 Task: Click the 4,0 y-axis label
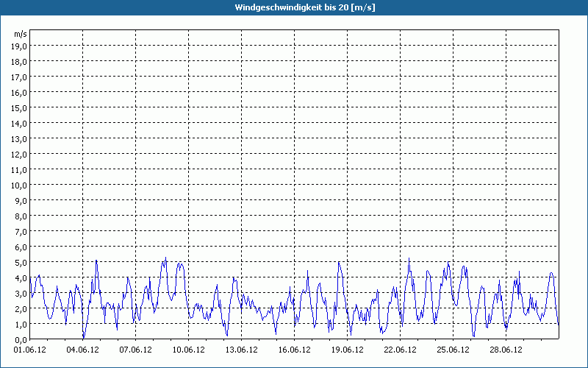point(21,278)
